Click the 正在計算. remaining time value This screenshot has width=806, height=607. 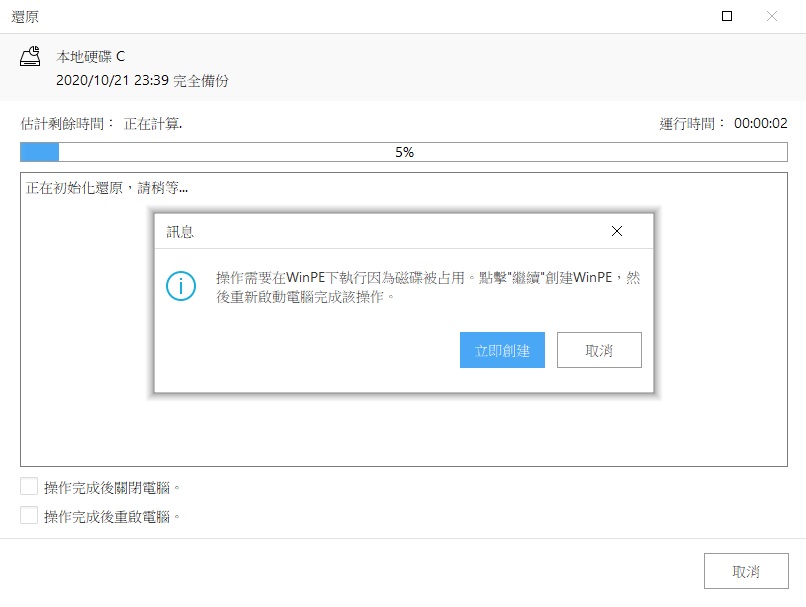coord(153,124)
